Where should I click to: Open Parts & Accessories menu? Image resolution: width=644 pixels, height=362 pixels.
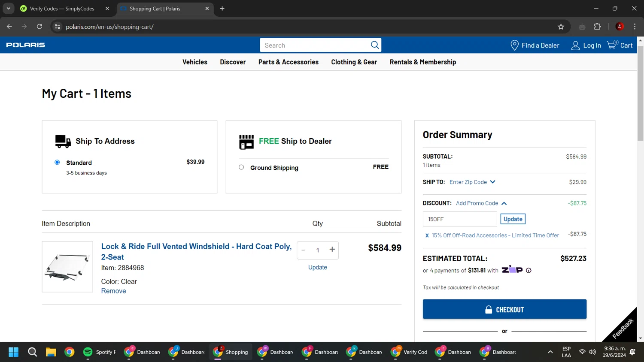(x=289, y=62)
